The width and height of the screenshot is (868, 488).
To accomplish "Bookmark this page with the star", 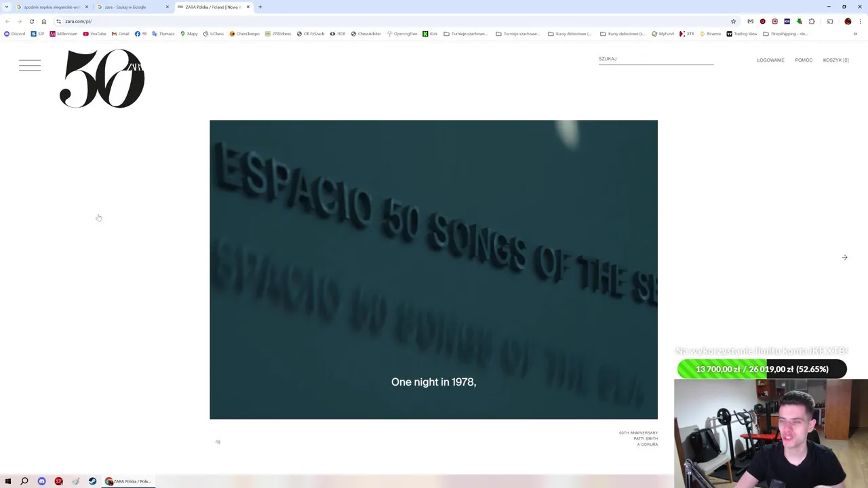I will click(x=733, y=21).
